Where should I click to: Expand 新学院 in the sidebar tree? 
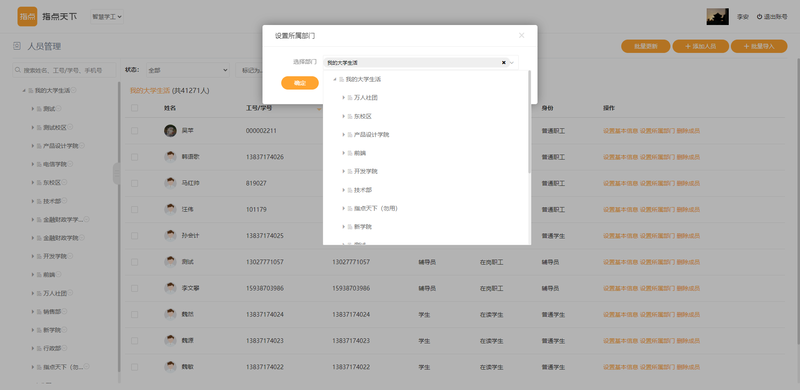tap(33, 330)
